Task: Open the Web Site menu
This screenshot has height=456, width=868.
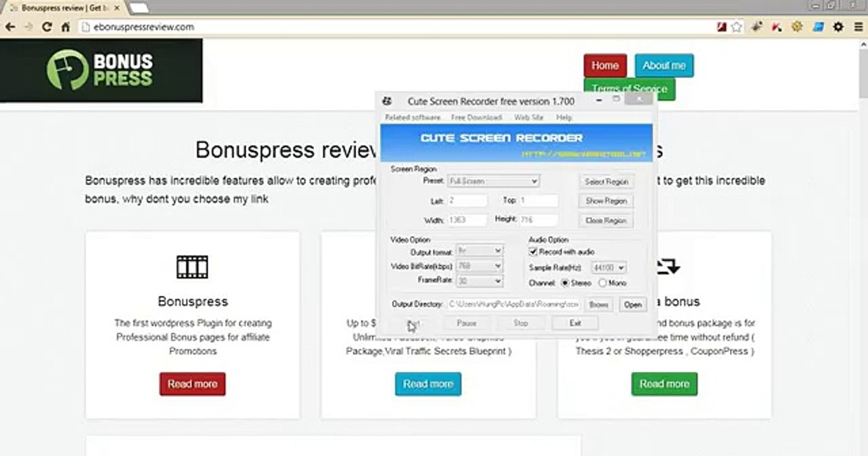Action: point(529,118)
